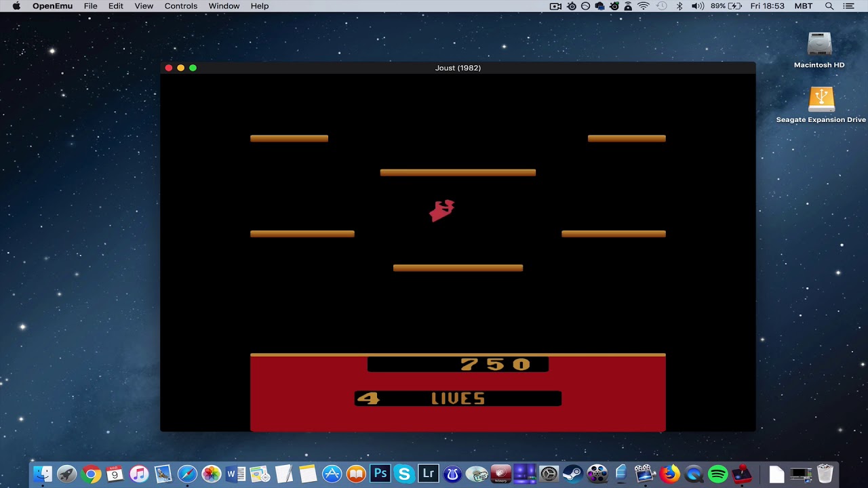Open the Winery app in the Dock
The width and height of the screenshot is (868, 488).
pos(500,474)
